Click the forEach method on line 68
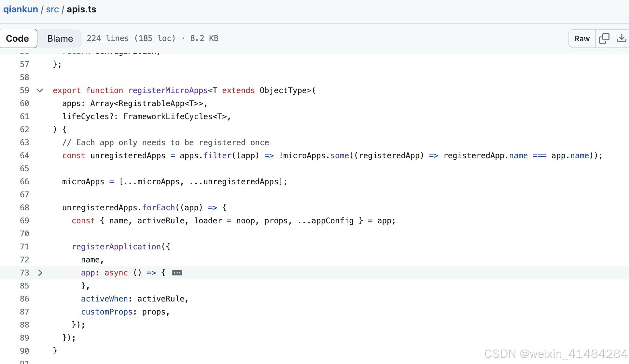629x364 pixels. (159, 208)
